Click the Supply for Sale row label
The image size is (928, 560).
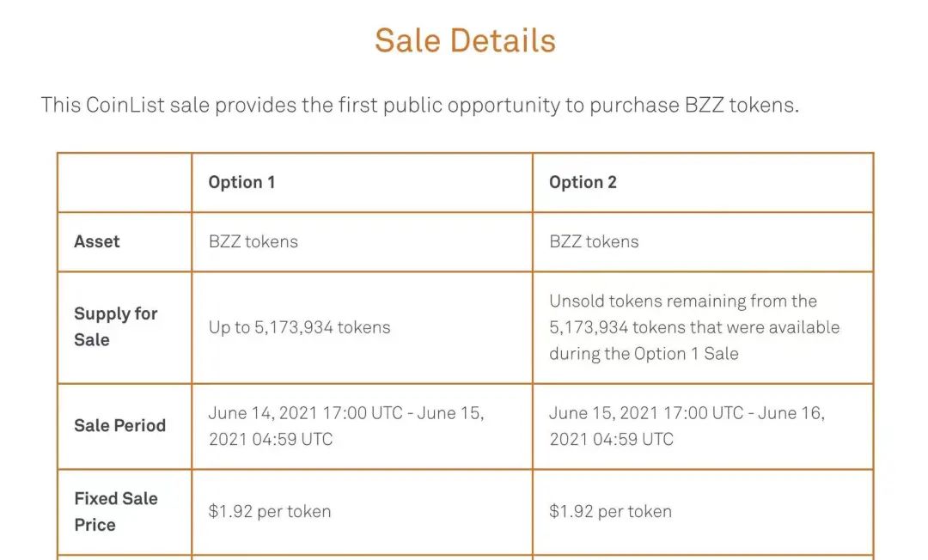pyautogui.click(x=116, y=326)
